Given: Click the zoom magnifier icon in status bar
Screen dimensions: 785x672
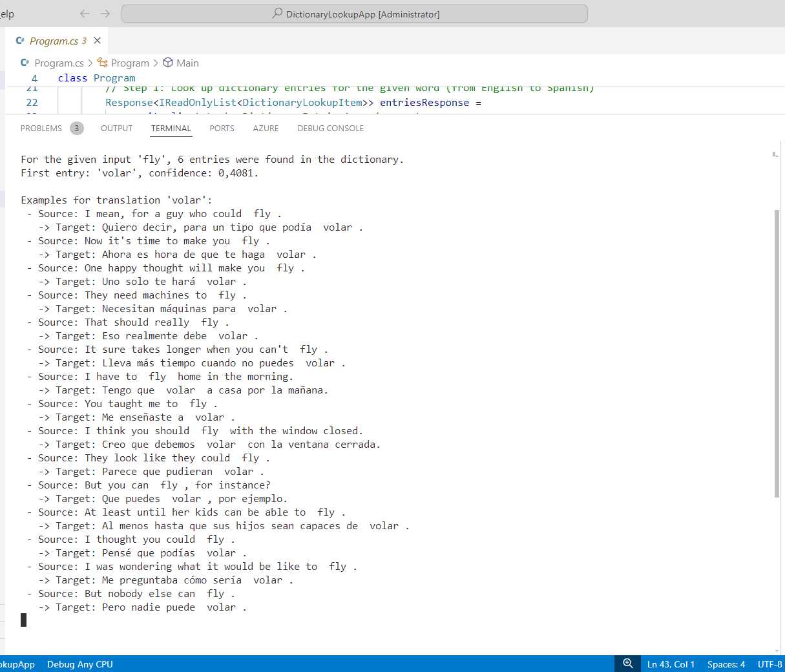Looking at the screenshot, I should click(626, 663).
